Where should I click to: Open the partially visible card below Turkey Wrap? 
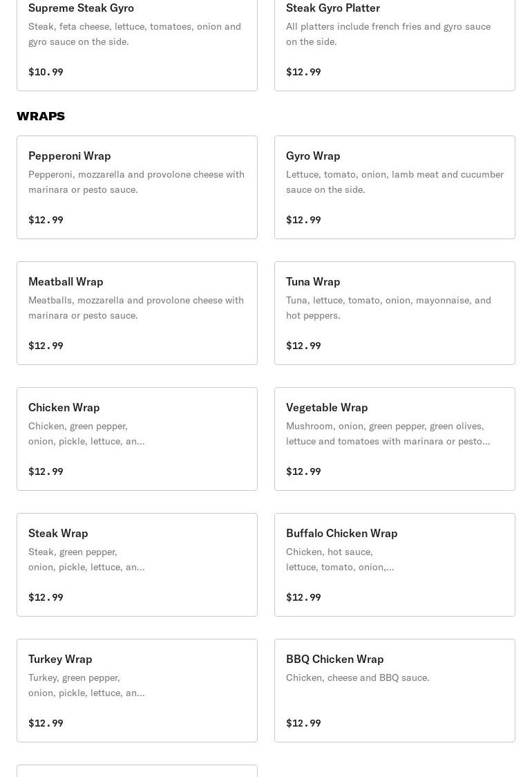point(137,771)
